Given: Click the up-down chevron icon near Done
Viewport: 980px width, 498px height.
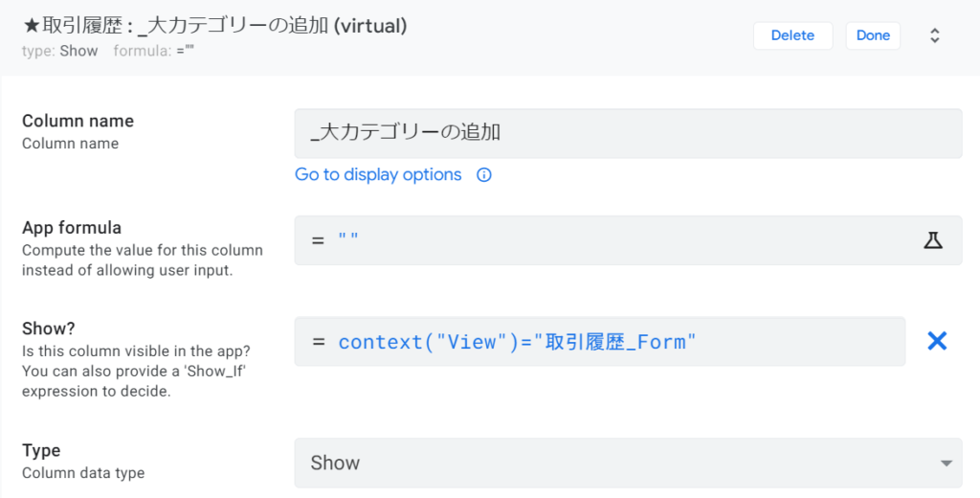Looking at the screenshot, I should (935, 35).
